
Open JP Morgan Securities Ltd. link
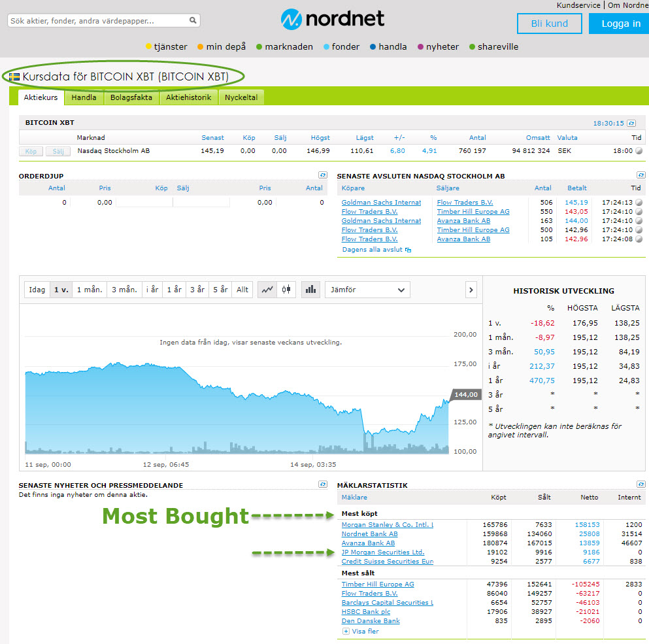click(x=383, y=552)
